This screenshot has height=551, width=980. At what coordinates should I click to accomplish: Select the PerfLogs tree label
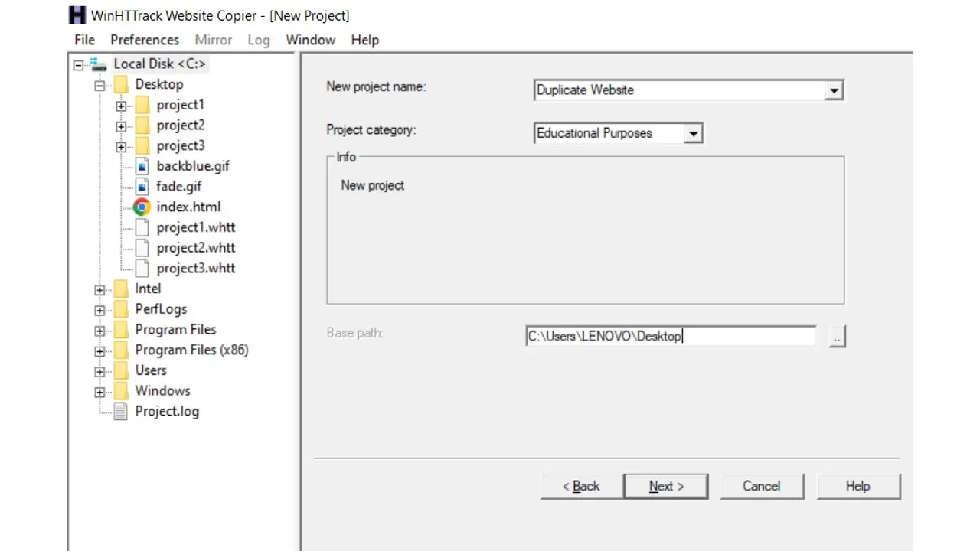tap(161, 309)
